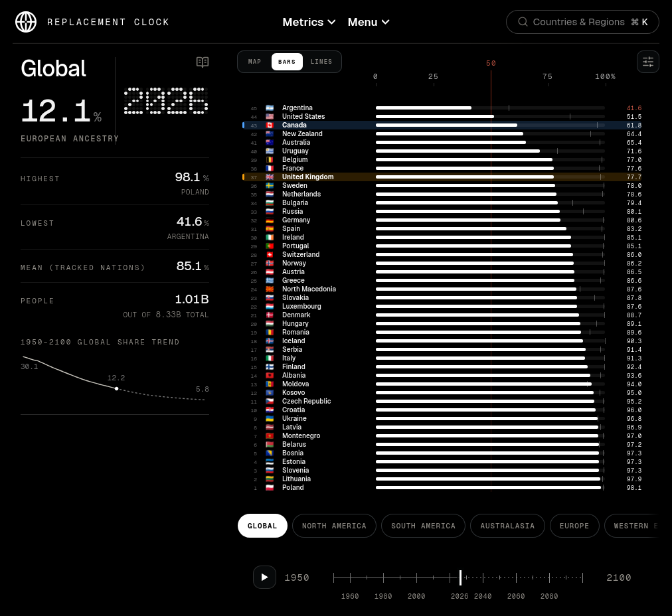Screen dimensions: 672x616
Task: Click the United Kingdom flag icon
Action: 270,177
